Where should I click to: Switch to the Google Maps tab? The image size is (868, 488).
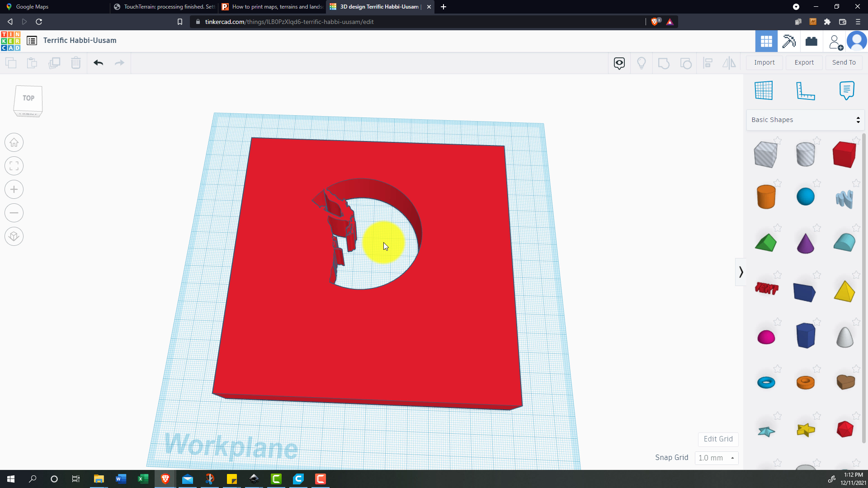pyautogui.click(x=32, y=7)
